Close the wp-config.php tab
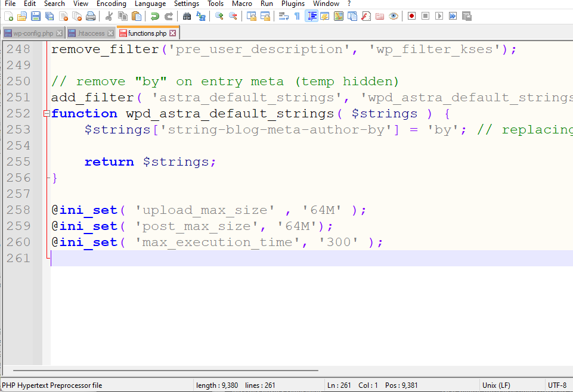The height and width of the screenshot is (392, 573). (59, 33)
